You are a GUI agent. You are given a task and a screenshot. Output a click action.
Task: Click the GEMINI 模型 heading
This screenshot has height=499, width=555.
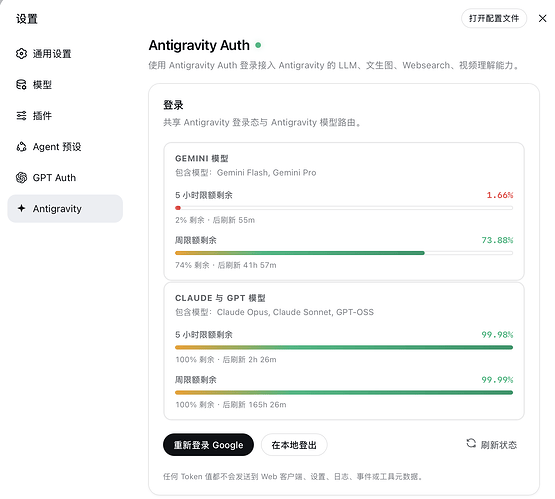(x=202, y=158)
